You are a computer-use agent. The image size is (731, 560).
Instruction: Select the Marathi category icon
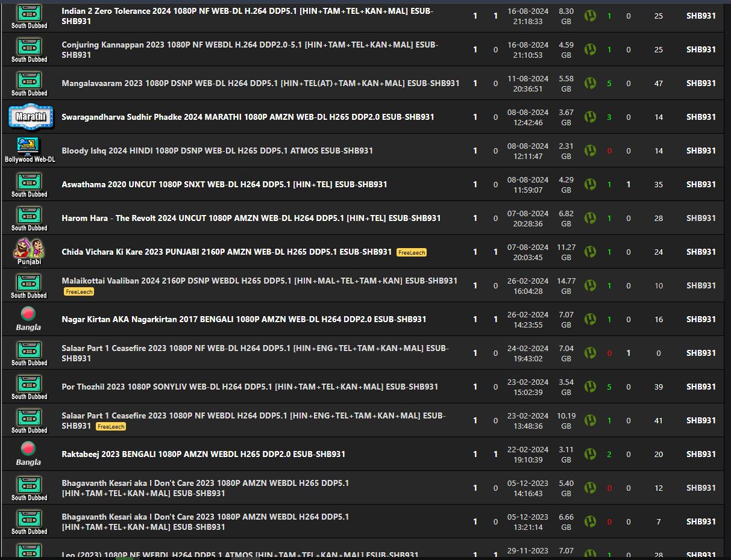point(31,117)
